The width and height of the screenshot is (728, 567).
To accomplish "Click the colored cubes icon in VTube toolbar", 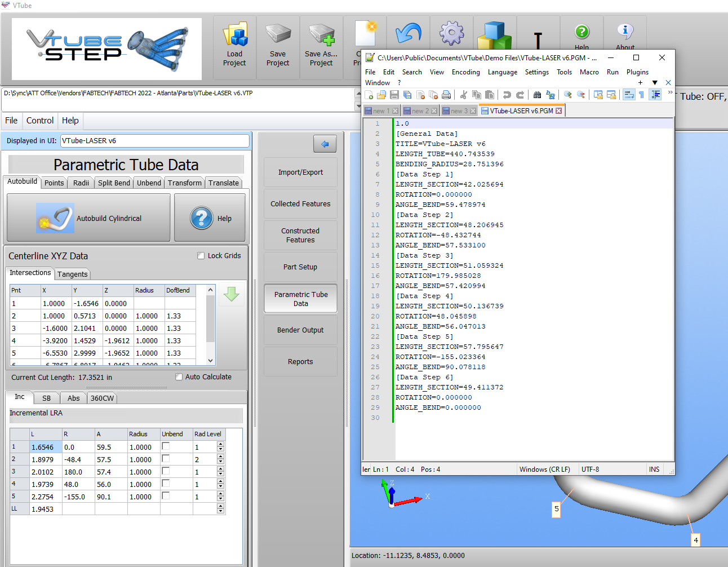I will click(495, 36).
